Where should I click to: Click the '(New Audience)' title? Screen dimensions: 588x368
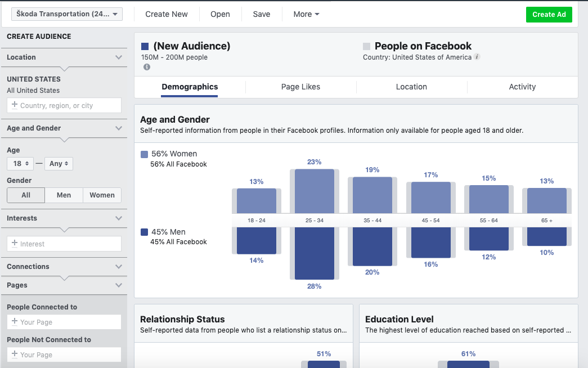coord(192,46)
